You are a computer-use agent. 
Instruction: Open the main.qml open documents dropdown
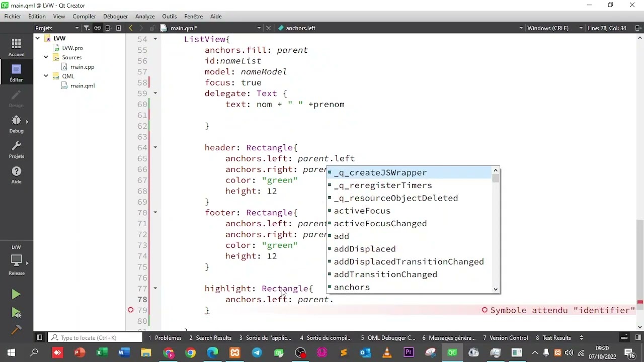tap(211, 28)
